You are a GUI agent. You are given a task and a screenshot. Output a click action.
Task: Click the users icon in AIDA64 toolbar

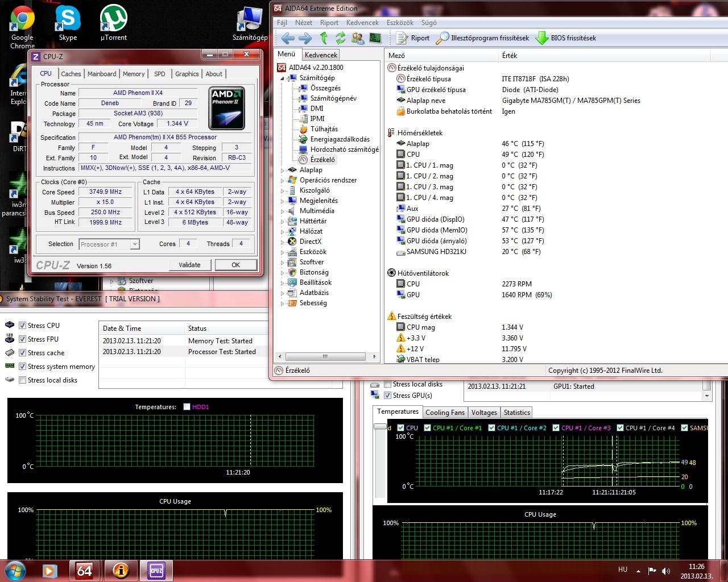(358, 38)
